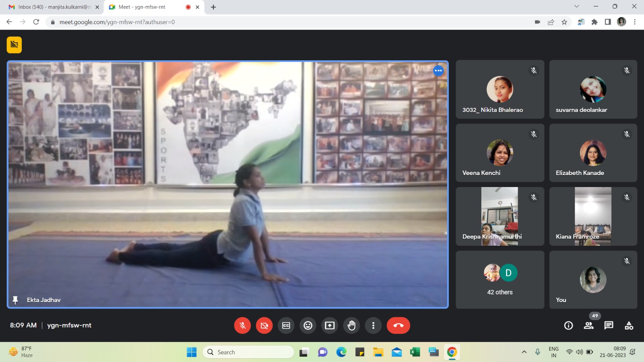
Task: Click muted mic icon on suvarna deolankar tile
Action: pyautogui.click(x=627, y=71)
